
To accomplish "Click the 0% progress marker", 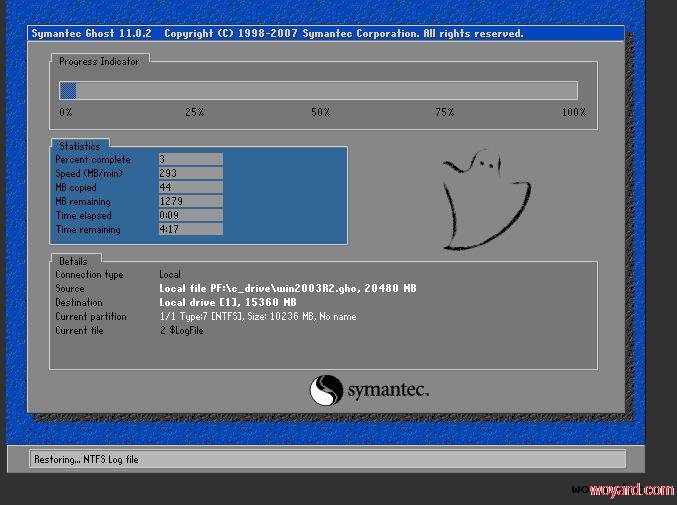I will coord(66,112).
